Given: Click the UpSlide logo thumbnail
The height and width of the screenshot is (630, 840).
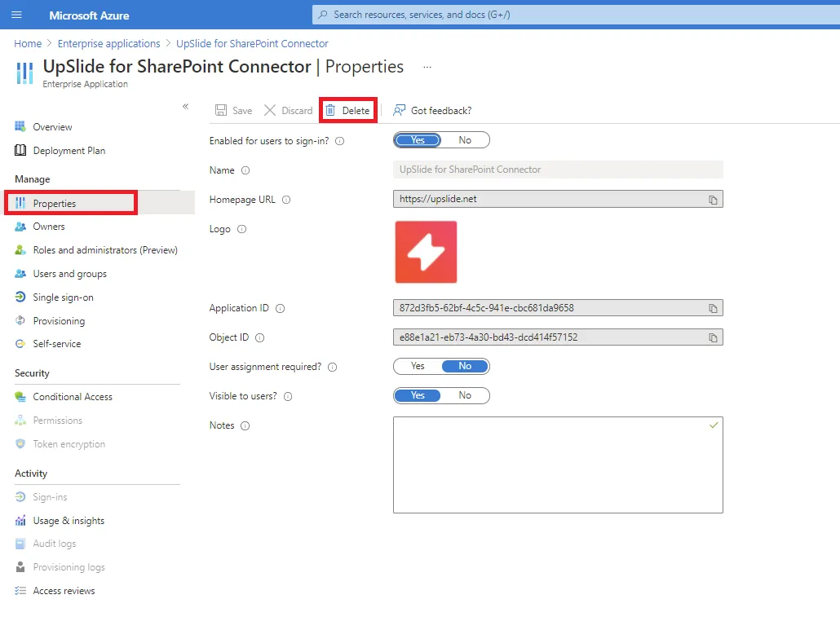Looking at the screenshot, I should click(426, 252).
